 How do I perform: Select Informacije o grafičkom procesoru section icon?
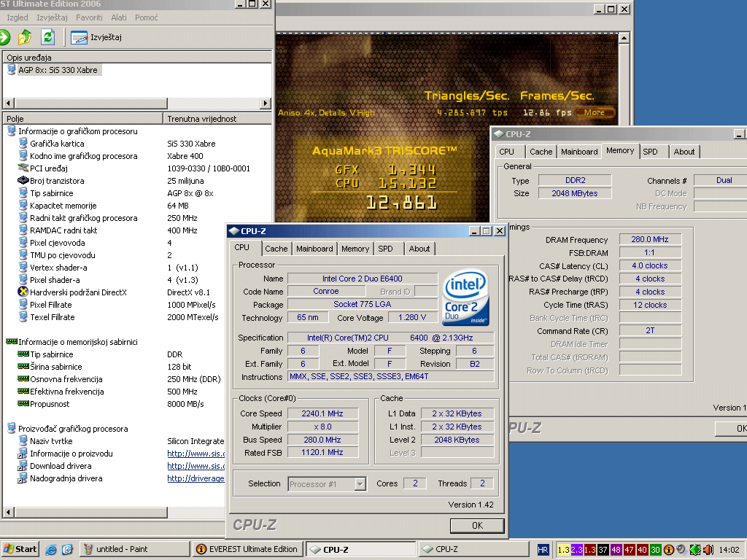click(12, 131)
